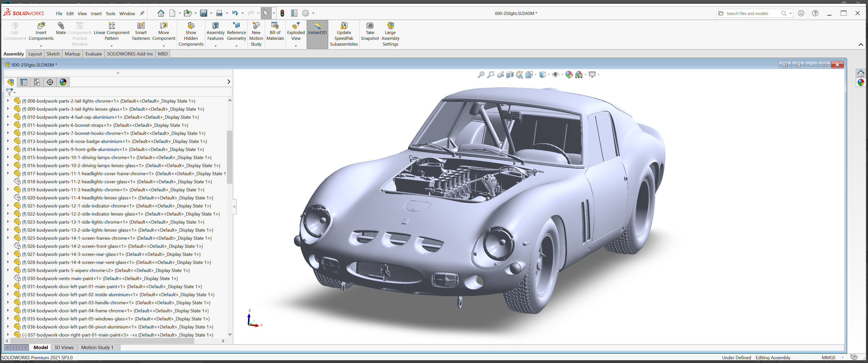Click the feature tree horizontal scrollbar
Screen dimensions: 868x363
click(x=103, y=341)
